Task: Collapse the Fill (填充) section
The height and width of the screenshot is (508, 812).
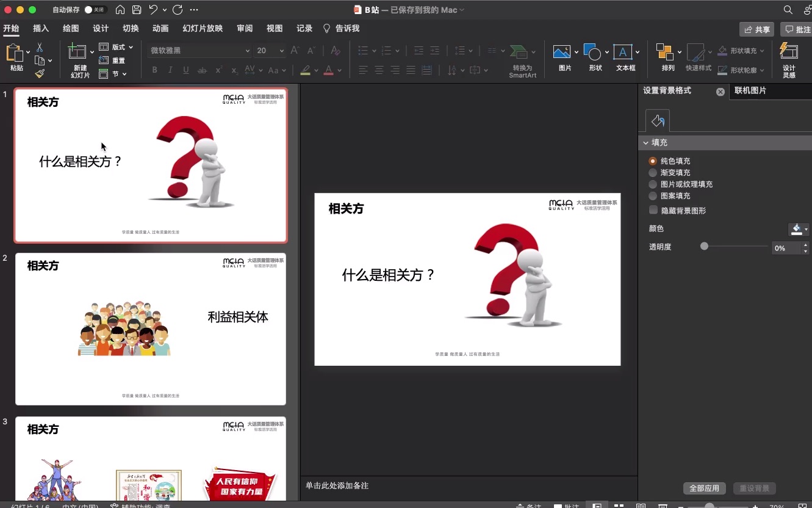Action: tap(645, 143)
